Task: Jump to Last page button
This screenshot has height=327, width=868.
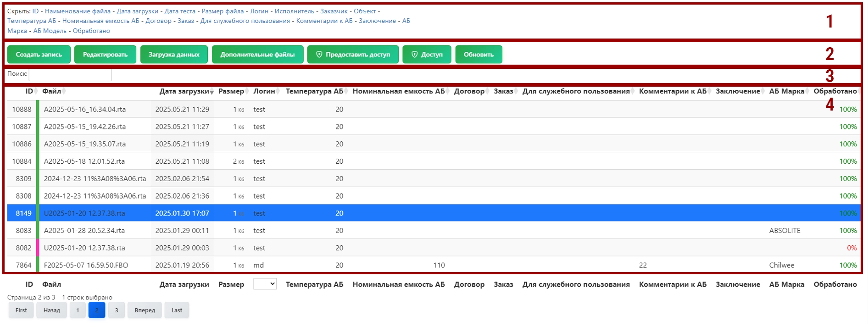Action: [177, 310]
